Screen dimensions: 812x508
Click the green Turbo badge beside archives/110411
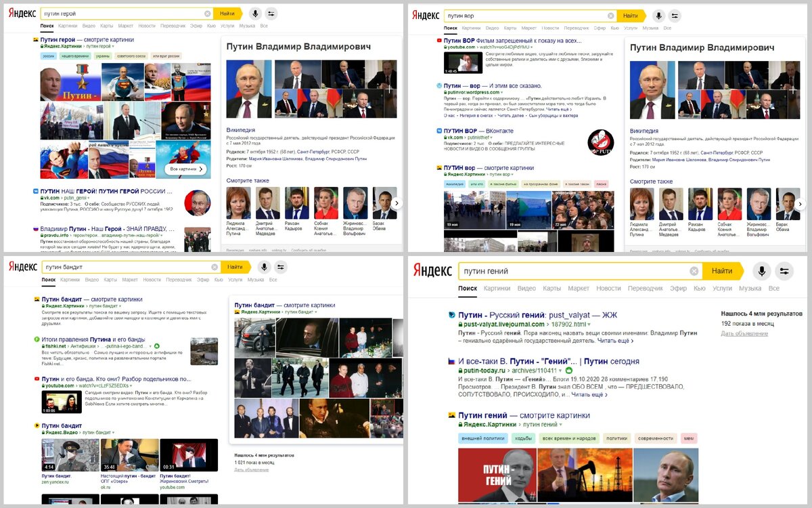click(x=569, y=371)
